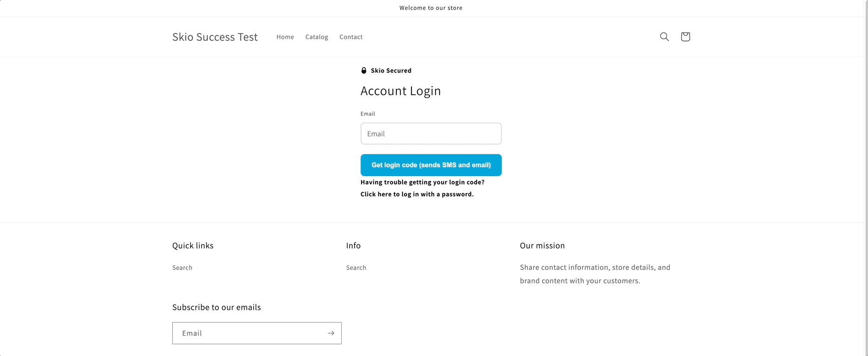Image resolution: width=868 pixels, height=356 pixels.
Task: Click the Quick links heading
Action: point(193,245)
